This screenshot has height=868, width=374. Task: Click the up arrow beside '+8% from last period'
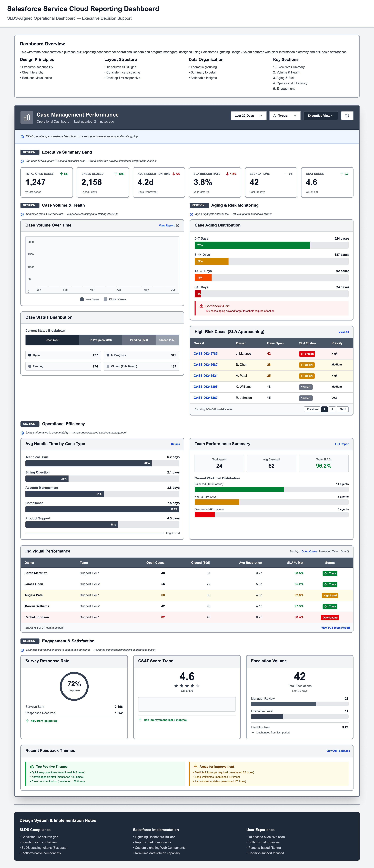27,721
